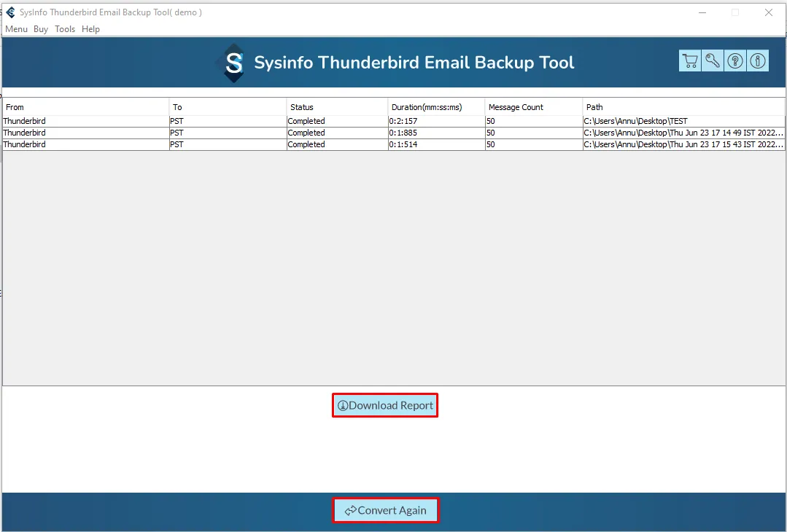
Task: Click the Duration(mm:ss:ms) column header
Action: pos(436,107)
